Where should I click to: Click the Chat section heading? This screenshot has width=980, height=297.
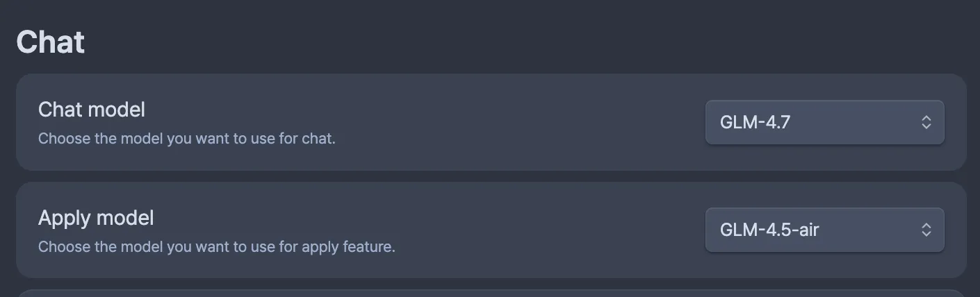(51, 42)
